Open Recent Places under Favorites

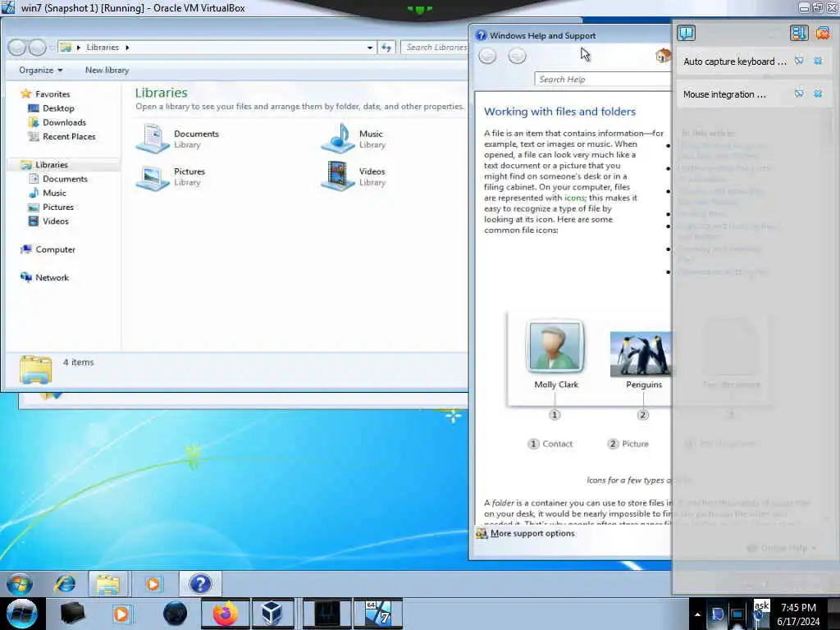[69, 137]
